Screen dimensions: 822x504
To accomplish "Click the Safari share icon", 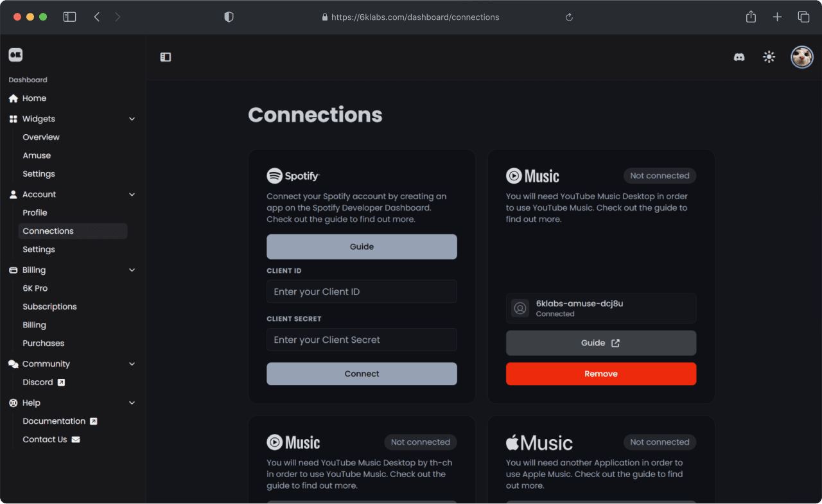I will coord(751,17).
